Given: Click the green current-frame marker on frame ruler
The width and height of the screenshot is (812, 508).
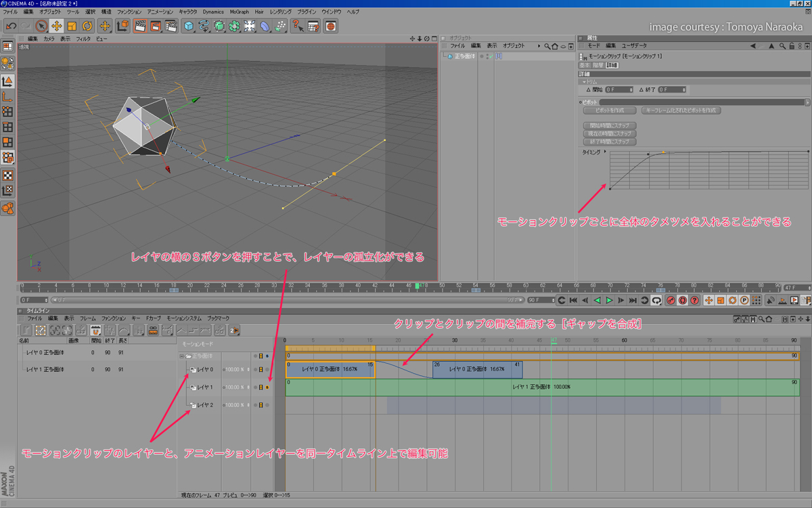Looking at the screenshot, I should click(x=418, y=287).
